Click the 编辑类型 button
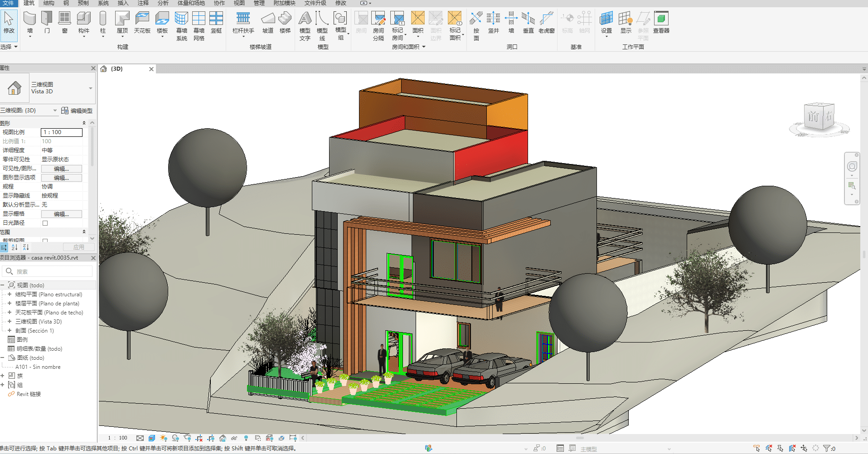Viewport: 868px width, 454px height. click(77, 111)
